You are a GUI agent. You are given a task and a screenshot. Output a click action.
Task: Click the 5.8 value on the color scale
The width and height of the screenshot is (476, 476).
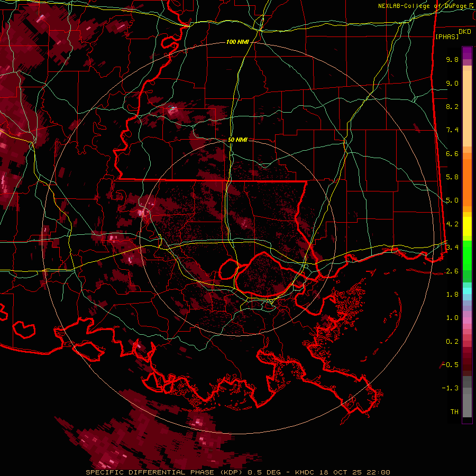pos(452,177)
